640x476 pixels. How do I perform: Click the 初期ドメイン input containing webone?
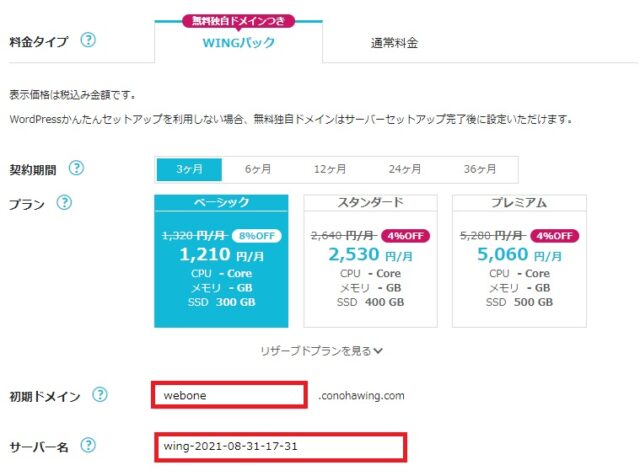pos(229,395)
